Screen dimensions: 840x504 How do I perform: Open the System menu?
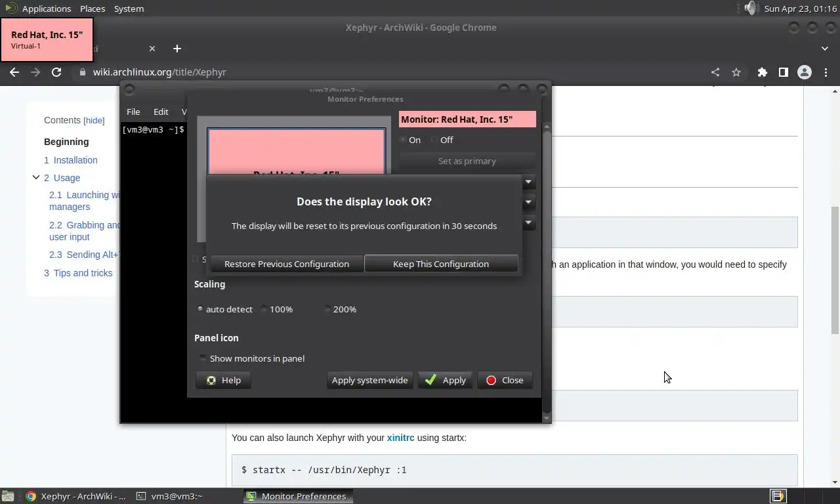pyautogui.click(x=129, y=9)
